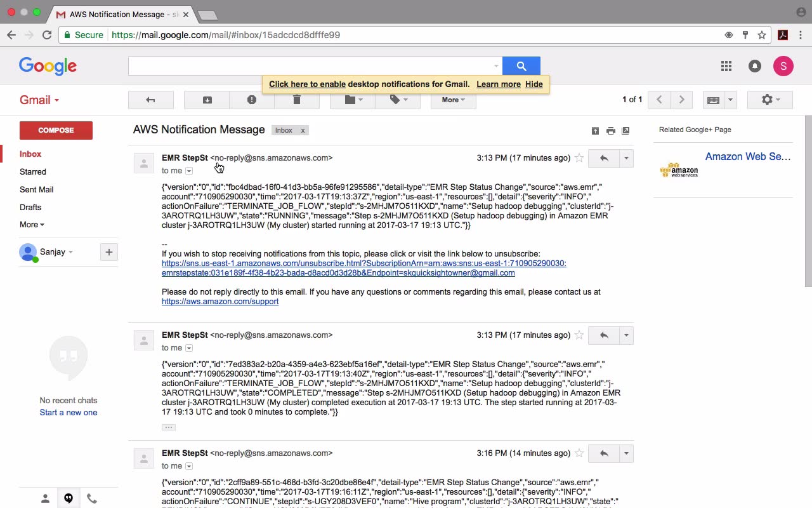Click the Inbox label chip beside subject

(x=284, y=131)
